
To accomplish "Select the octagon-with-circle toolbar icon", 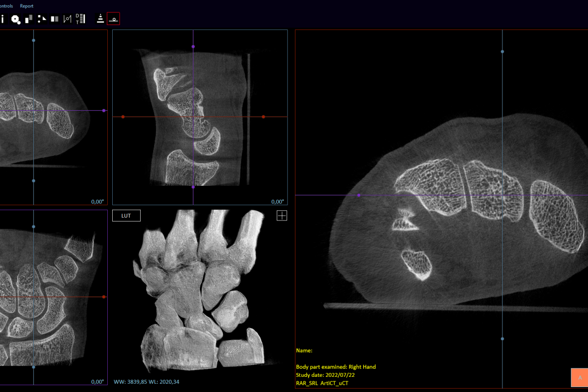I will point(16,19).
